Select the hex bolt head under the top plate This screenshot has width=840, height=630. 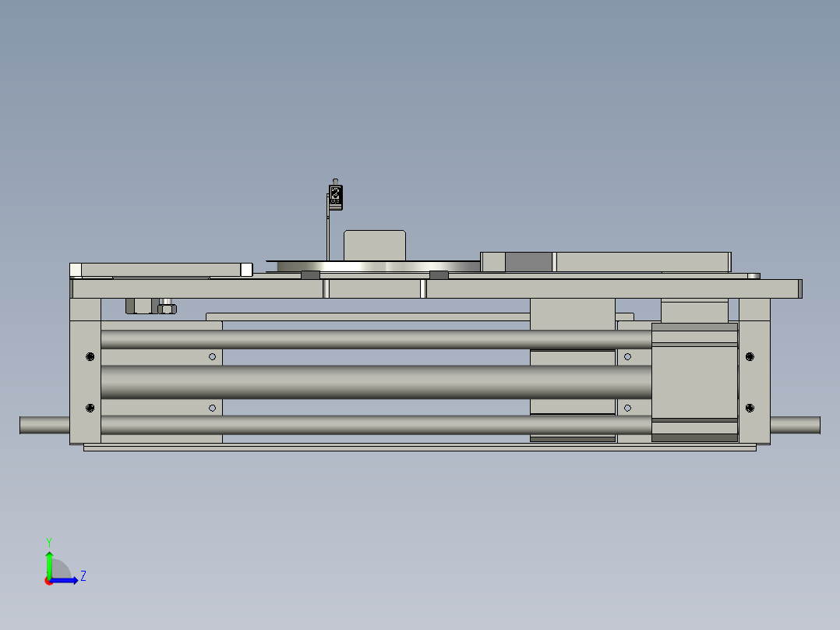tap(168, 309)
